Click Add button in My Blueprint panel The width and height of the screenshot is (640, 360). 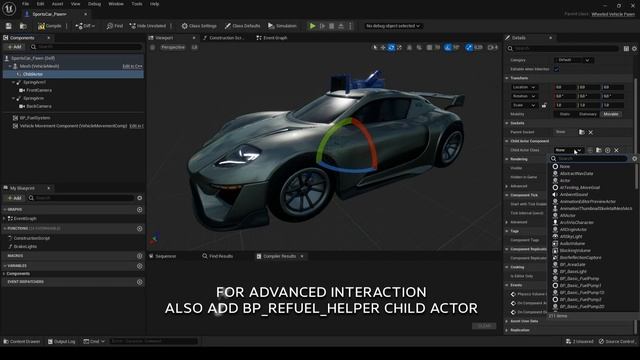coord(14,198)
